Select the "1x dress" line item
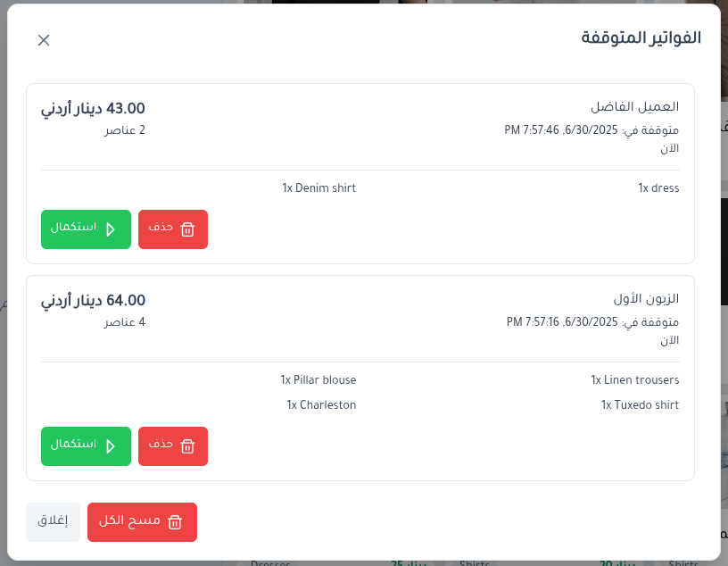Image resolution: width=728 pixels, height=566 pixels. point(658,188)
